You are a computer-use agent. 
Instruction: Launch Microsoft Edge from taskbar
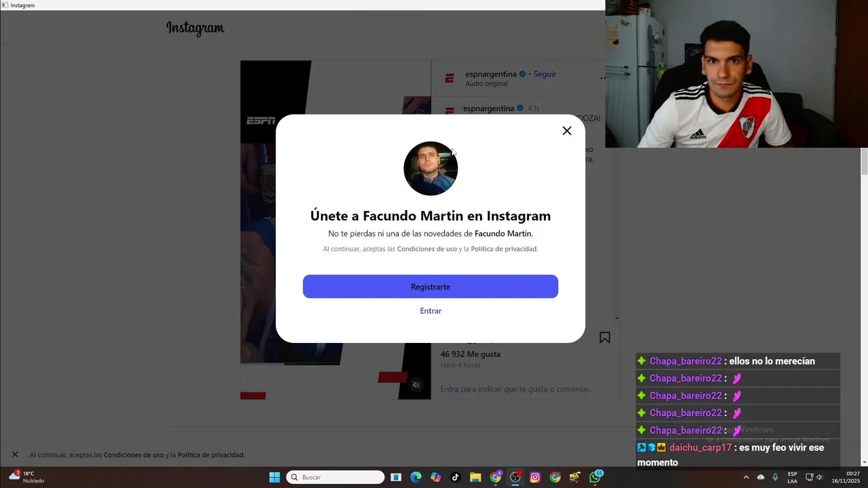coord(416,477)
